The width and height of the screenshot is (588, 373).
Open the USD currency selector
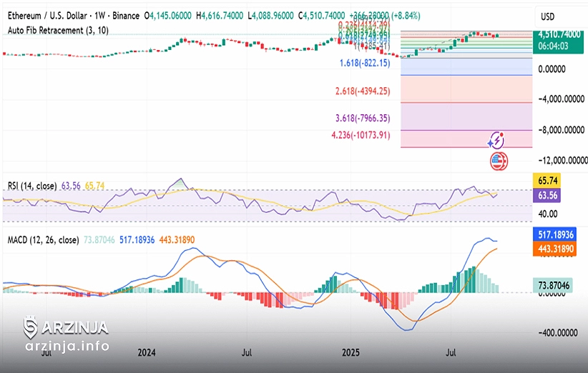click(548, 16)
